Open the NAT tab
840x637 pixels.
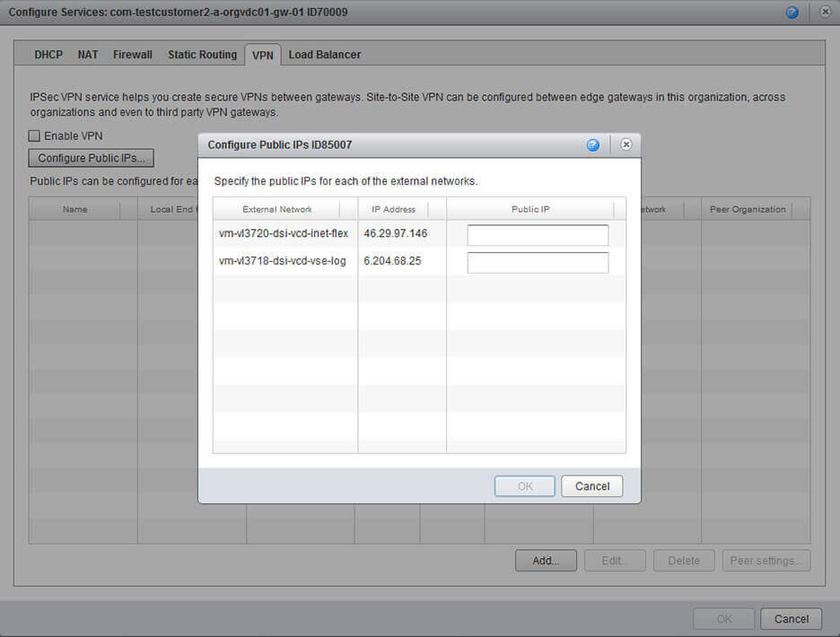(x=87, y=55)
